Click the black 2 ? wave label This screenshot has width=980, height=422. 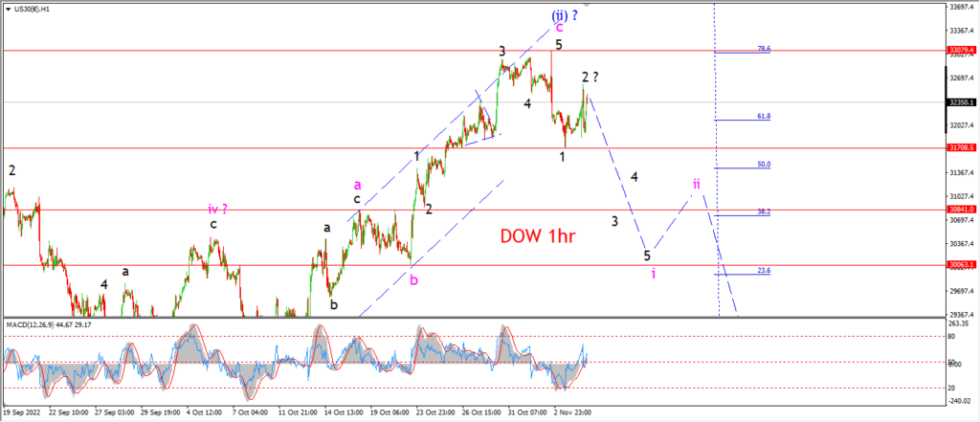tap(590, 77)
